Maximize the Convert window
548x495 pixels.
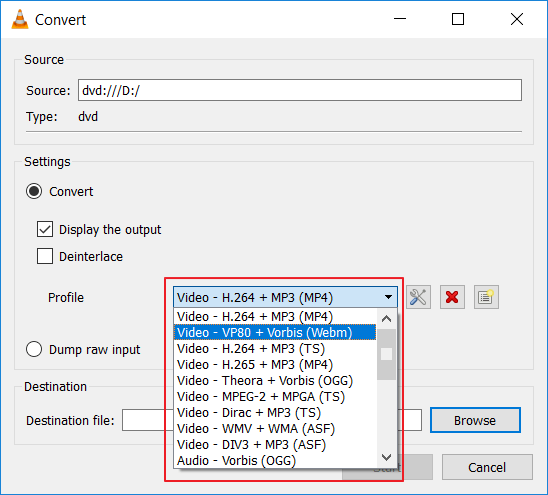click(458, 19)
